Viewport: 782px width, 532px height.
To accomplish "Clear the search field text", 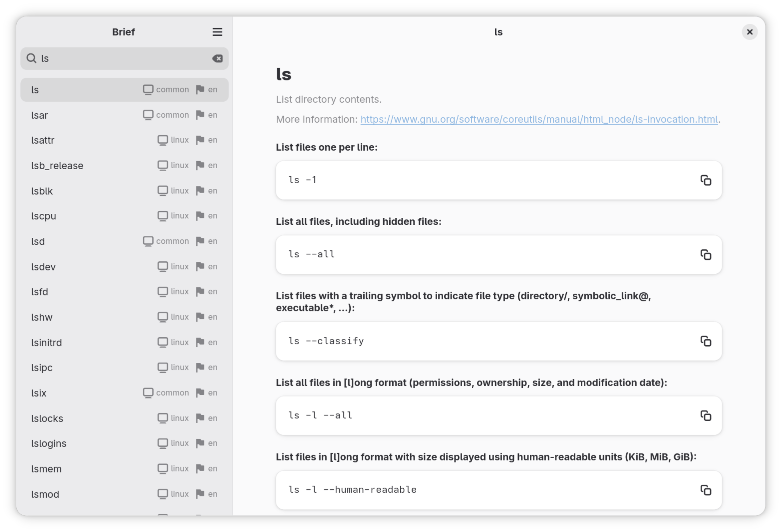I will coord(217,59).
